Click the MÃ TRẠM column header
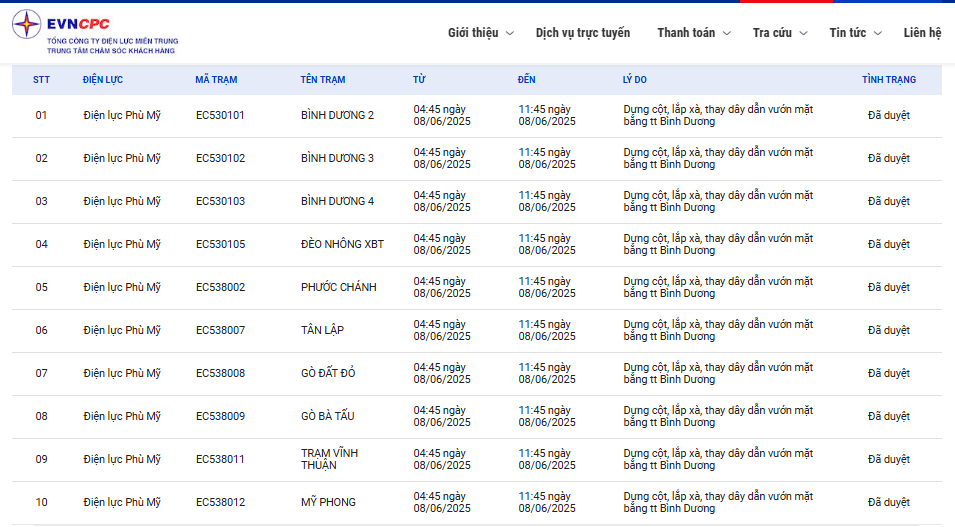This screenshot has height=527, width=955. pos(216,80)
